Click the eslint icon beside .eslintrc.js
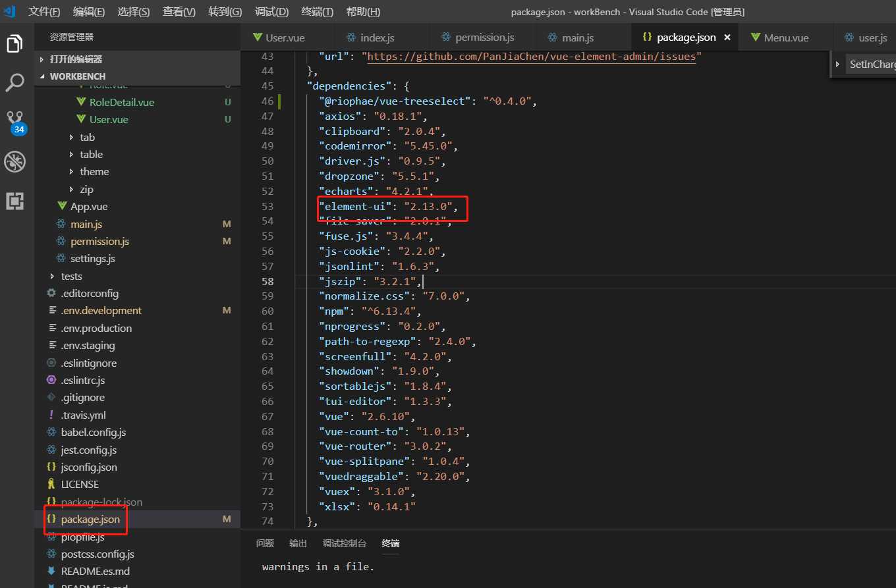Viewport: 896px width, 588px height. point(51,380)
